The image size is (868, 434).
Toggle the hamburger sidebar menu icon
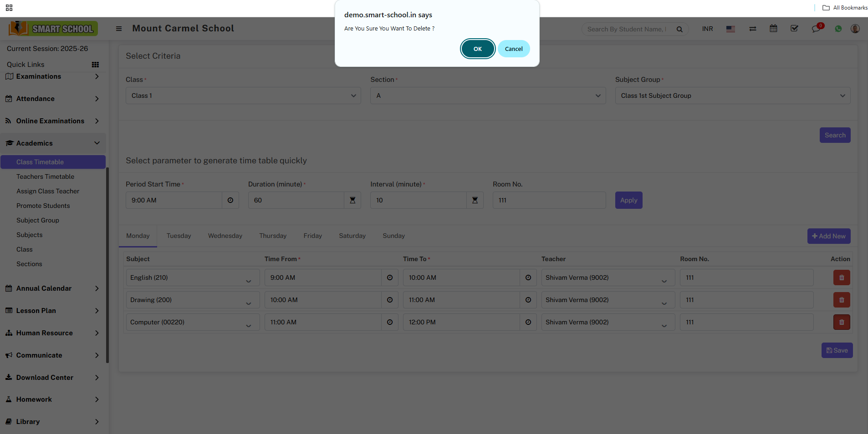(x=119, y=29)
